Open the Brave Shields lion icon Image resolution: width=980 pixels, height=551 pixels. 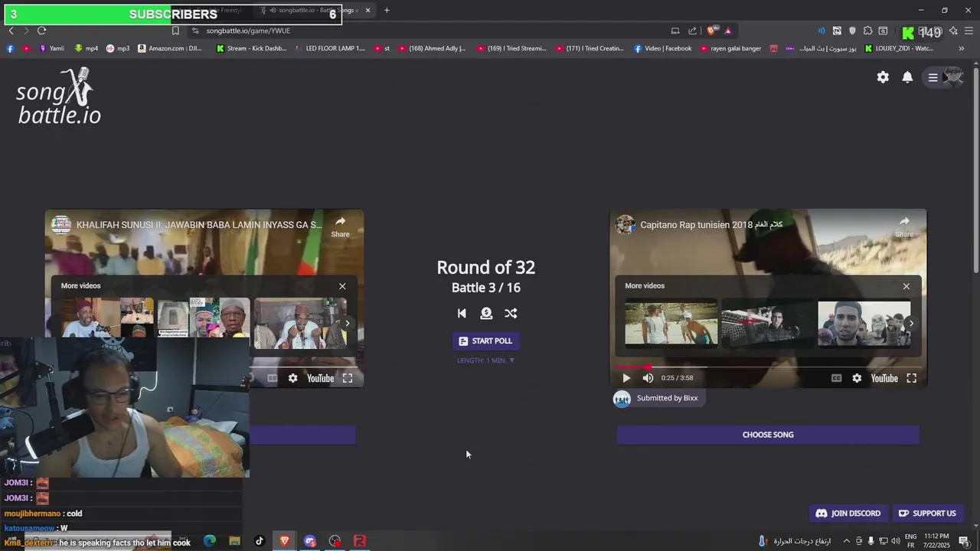click(711, 31)
